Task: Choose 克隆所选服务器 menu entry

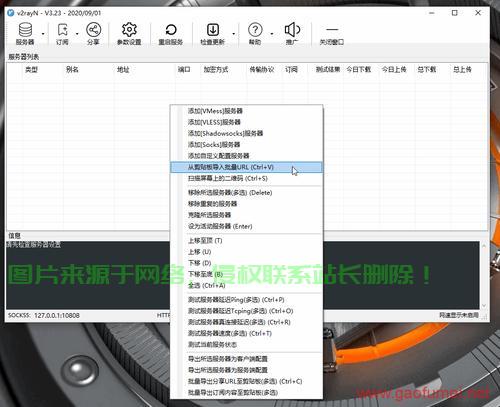Action: point(246,215)
